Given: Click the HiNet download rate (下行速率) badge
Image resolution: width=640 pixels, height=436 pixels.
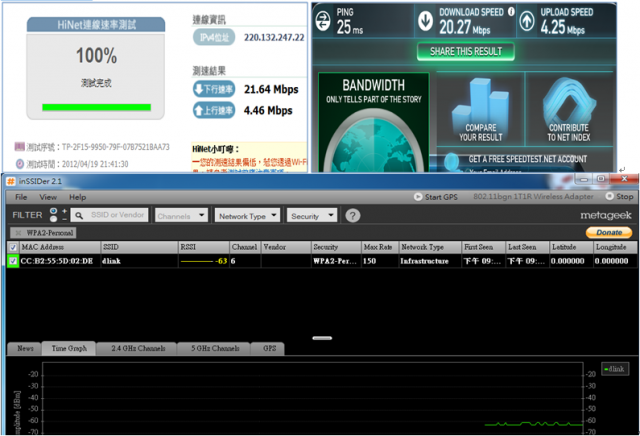Looking at the screenshot, I should click(214, 89).
